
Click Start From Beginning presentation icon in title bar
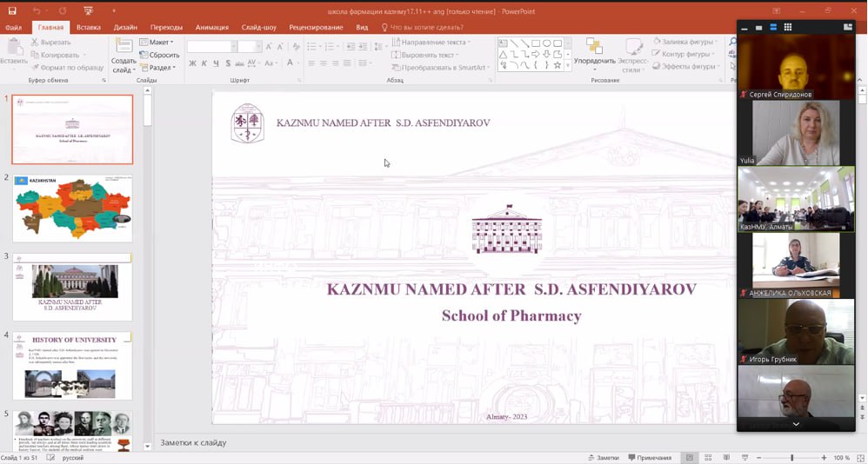coord(89,11)
